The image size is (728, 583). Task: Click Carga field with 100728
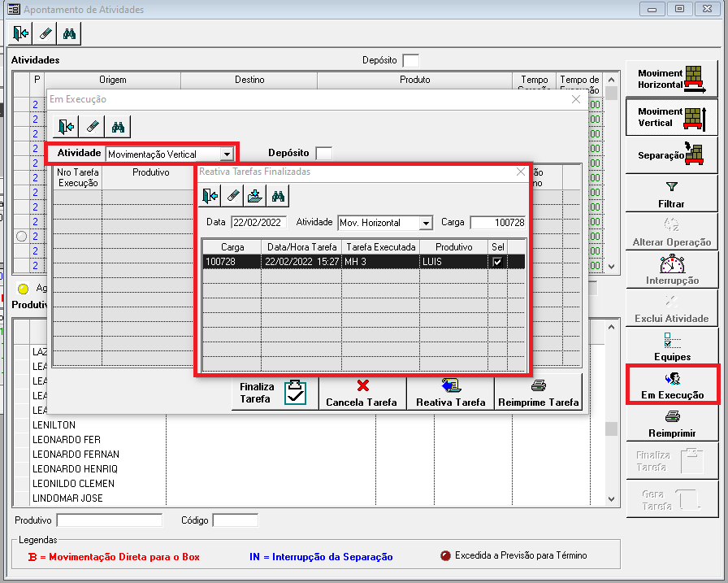tap(498, 223)
